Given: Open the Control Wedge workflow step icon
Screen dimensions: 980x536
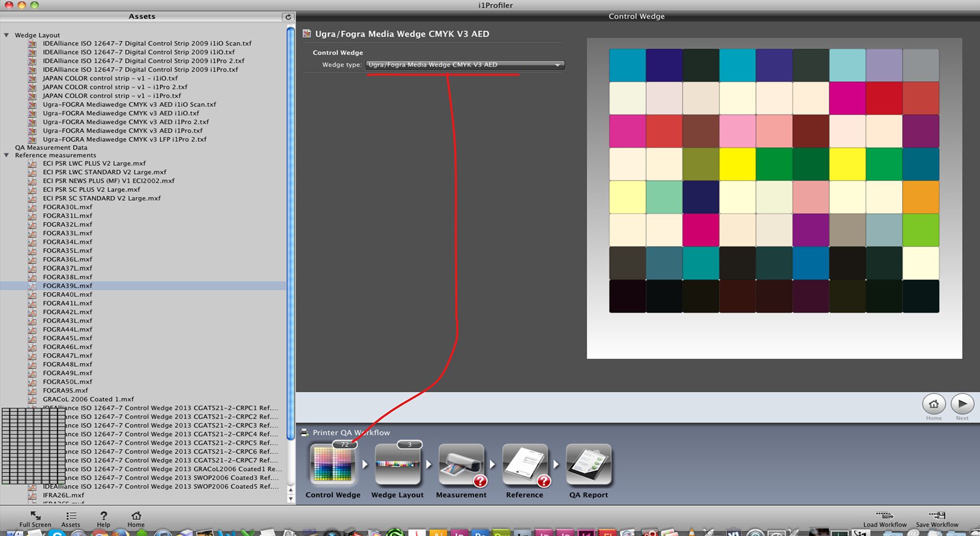Looking at the screenshot, I should [333, 464].
